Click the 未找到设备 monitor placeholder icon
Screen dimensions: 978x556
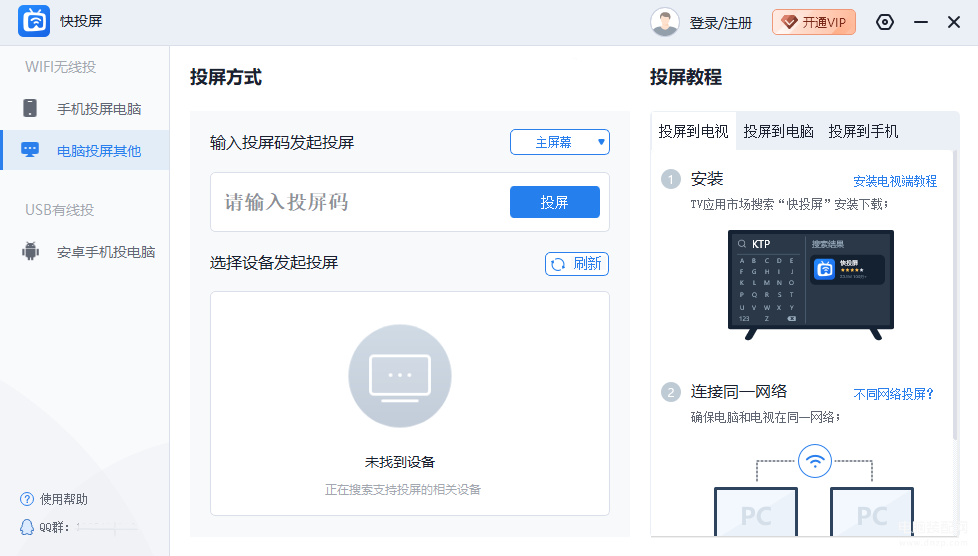400,376
